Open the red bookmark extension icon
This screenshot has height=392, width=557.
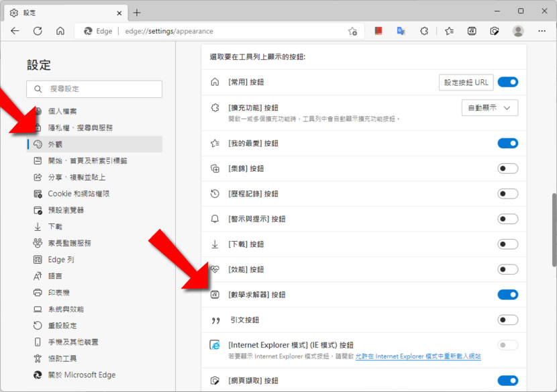[x=378, y=31]
